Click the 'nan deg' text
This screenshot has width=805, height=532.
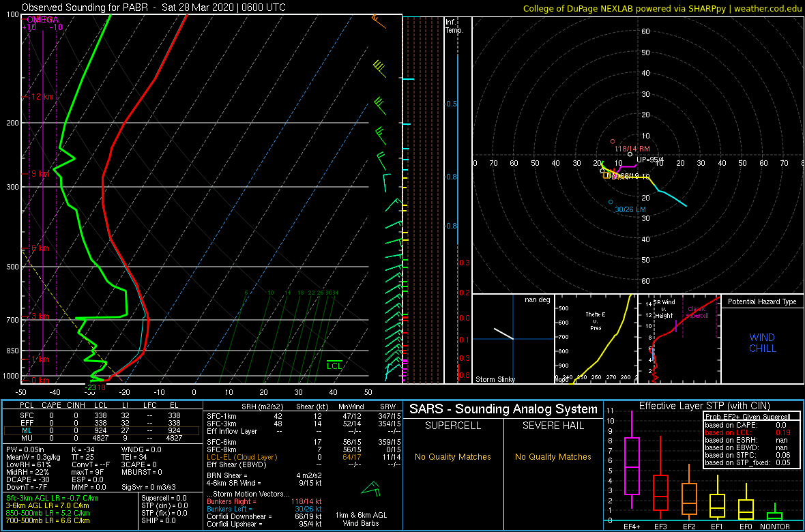click(x=537, y=300)
